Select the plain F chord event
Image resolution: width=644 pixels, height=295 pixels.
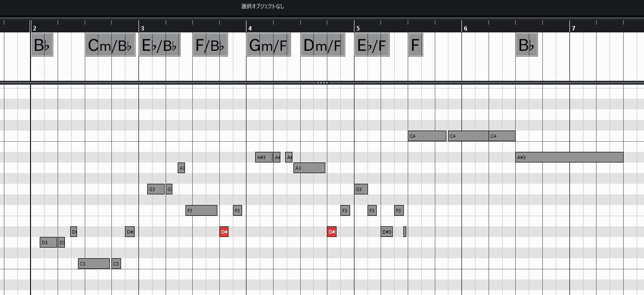415,45
